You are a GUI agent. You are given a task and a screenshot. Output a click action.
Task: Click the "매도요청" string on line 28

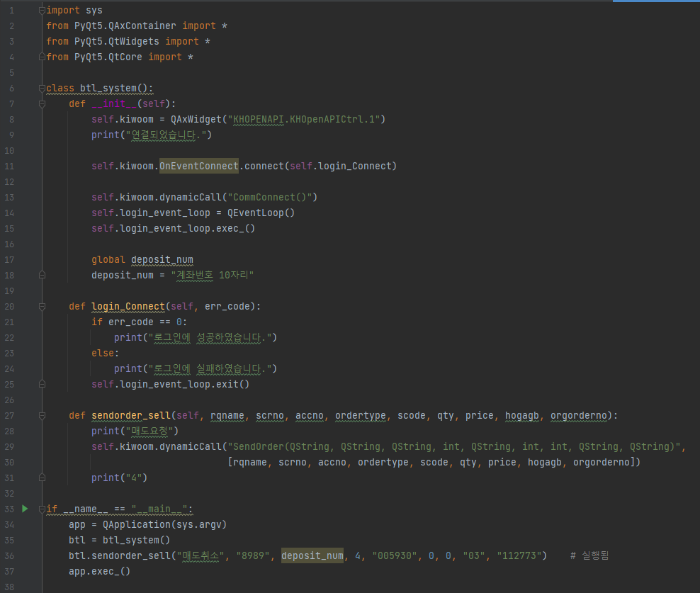pyautogui.click(x=149, y=431)
